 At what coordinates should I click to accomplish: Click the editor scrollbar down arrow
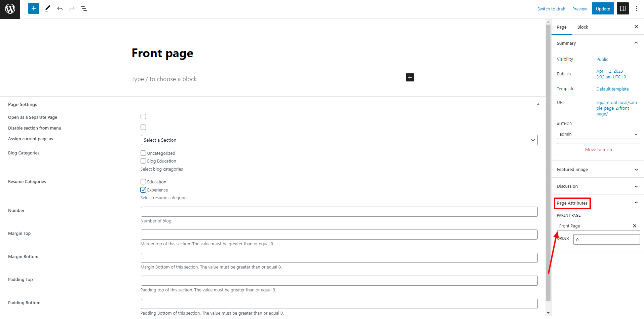(548, 313)
